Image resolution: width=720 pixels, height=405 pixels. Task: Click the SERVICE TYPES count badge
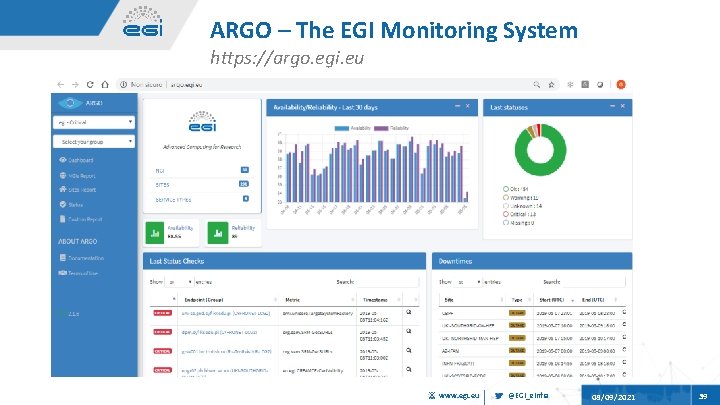[x=246, y=199]
